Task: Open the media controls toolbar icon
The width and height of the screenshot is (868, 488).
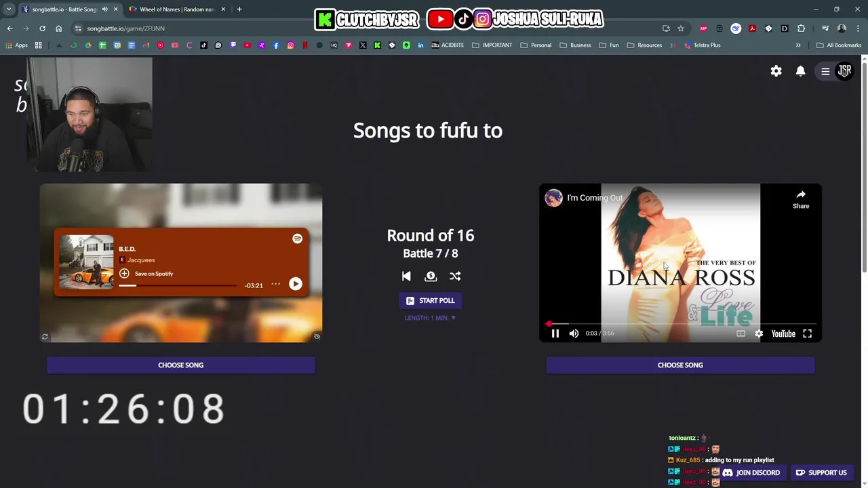Action: (x=825, y=28)
